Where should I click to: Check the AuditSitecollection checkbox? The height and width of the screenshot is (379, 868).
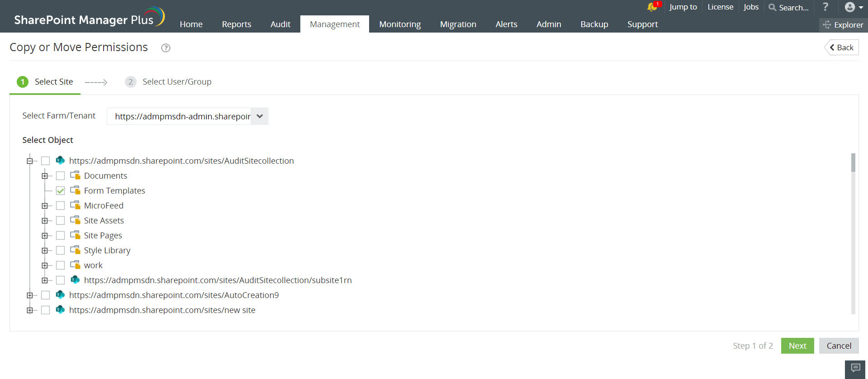tap(45, 161)
